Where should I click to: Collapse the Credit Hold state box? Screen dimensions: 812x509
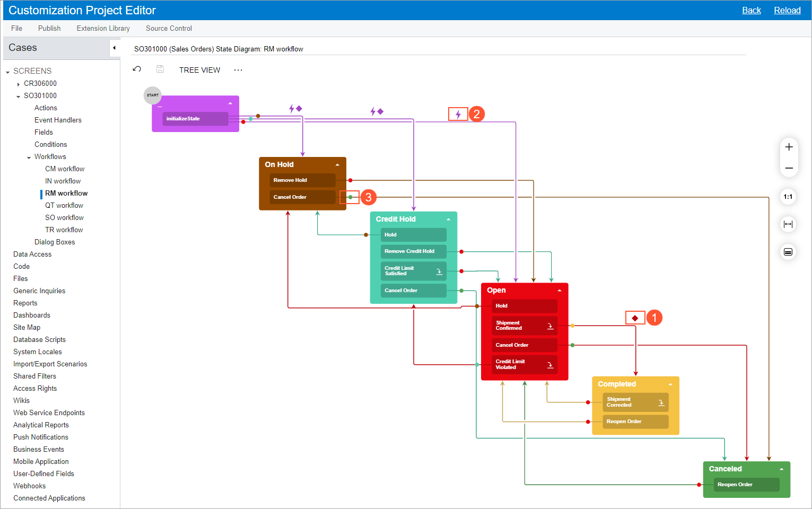click(x=449, y=220)
